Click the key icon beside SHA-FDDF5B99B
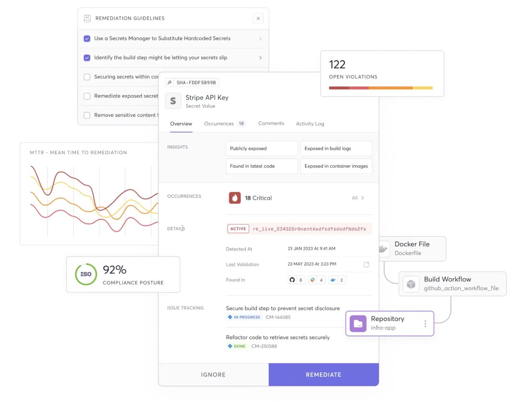Screen dimensions: 532x401 pos(170,83)
